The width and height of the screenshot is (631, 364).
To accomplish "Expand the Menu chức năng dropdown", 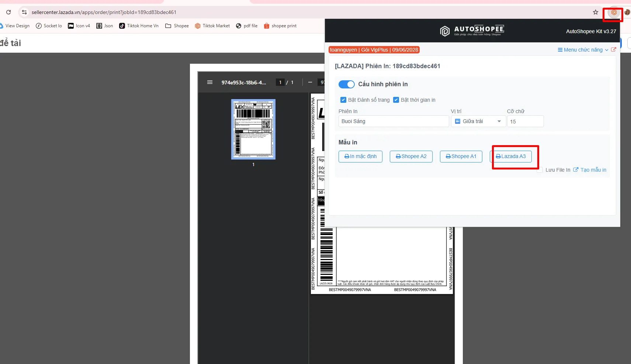I will [583, 50].
